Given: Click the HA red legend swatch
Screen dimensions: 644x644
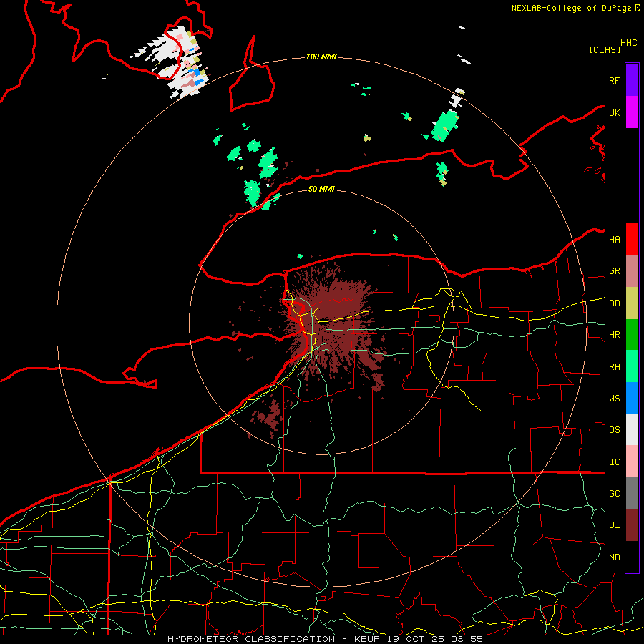Looking at the screenshot, I should (632, 239).
